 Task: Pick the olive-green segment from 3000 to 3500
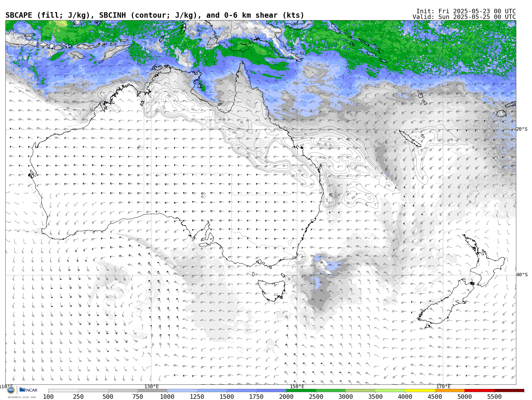[360, 391]
